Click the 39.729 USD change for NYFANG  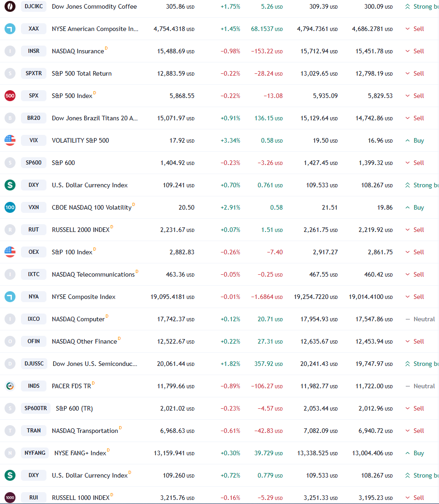click(269, 453)
